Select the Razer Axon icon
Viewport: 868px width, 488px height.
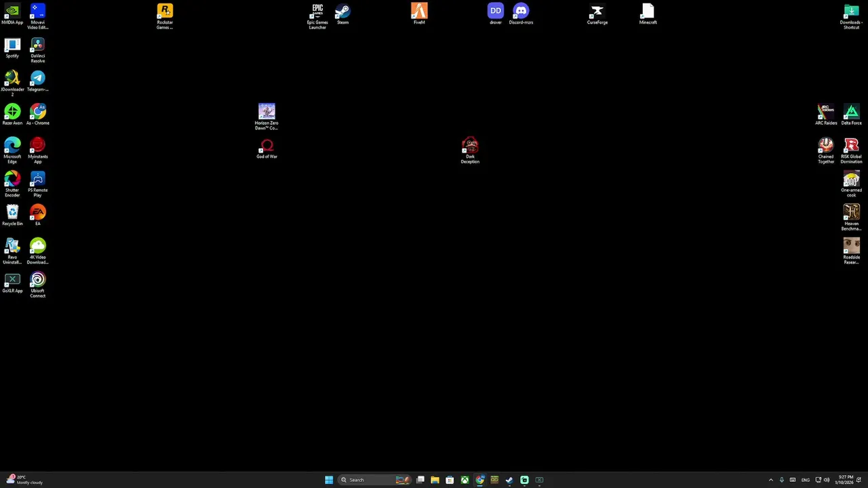12,115
